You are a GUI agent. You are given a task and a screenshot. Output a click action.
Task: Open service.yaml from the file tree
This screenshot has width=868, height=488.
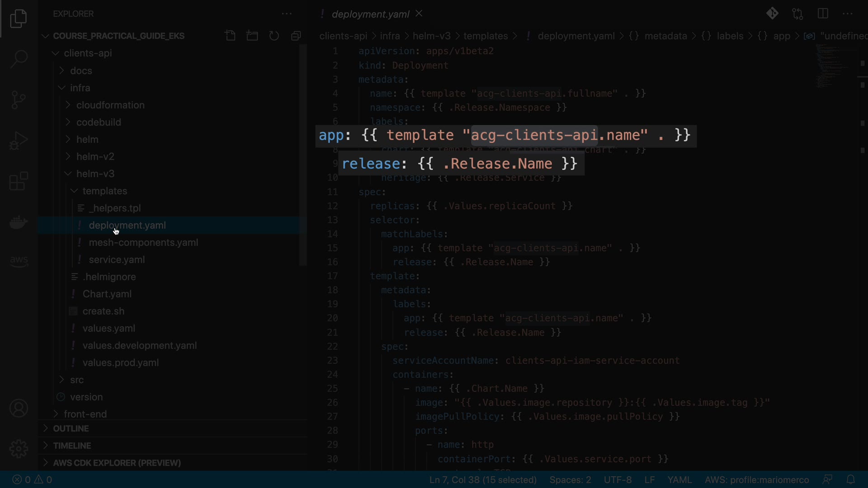point(117,259)
